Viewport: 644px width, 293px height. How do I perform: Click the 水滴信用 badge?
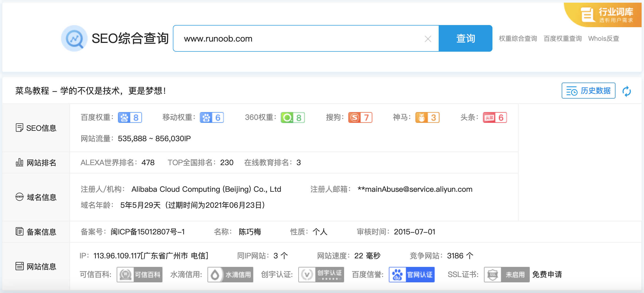point(230,275)
